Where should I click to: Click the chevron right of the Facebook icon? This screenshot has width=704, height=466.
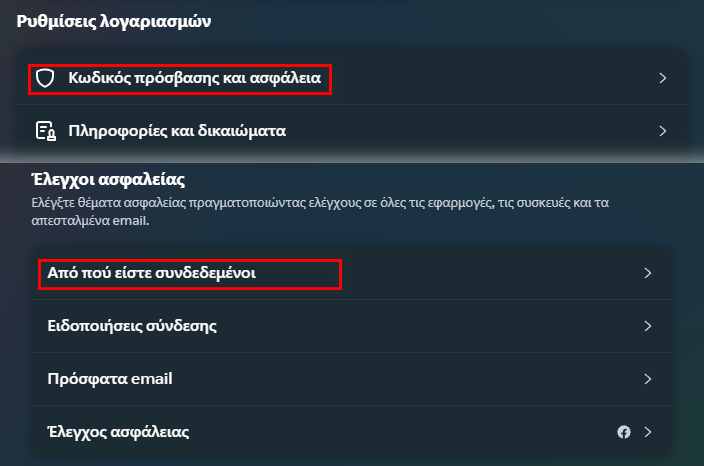click(647, 432)
